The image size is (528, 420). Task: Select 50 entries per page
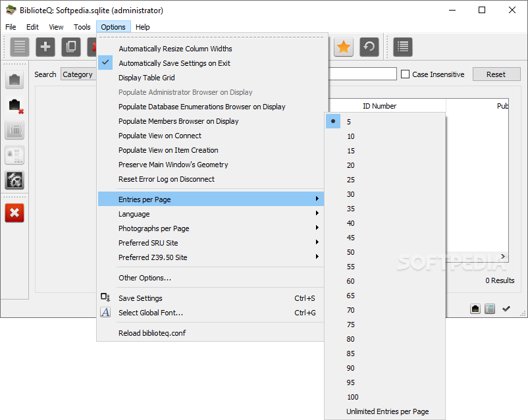pyautogui.click(x=385, y=252)
